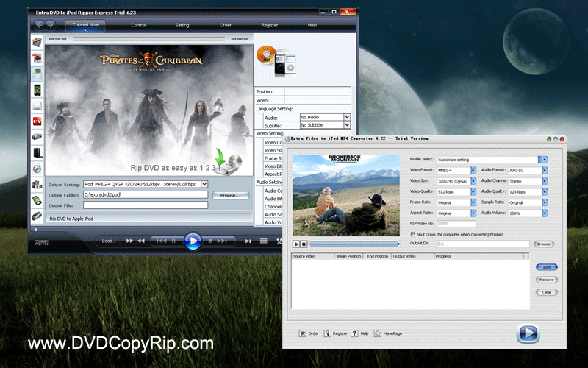
Task: Click the back arrow in DVD Ripper toolbar
Action: (39, 25)
